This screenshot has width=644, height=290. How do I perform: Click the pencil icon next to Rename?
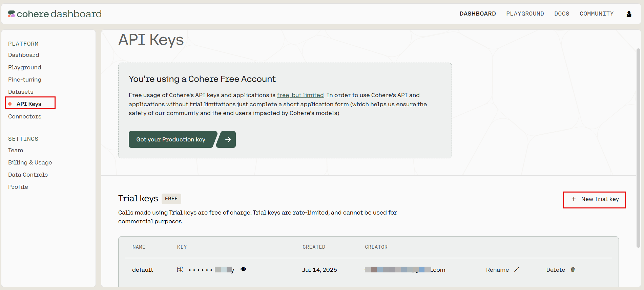(x=517, y=270)
